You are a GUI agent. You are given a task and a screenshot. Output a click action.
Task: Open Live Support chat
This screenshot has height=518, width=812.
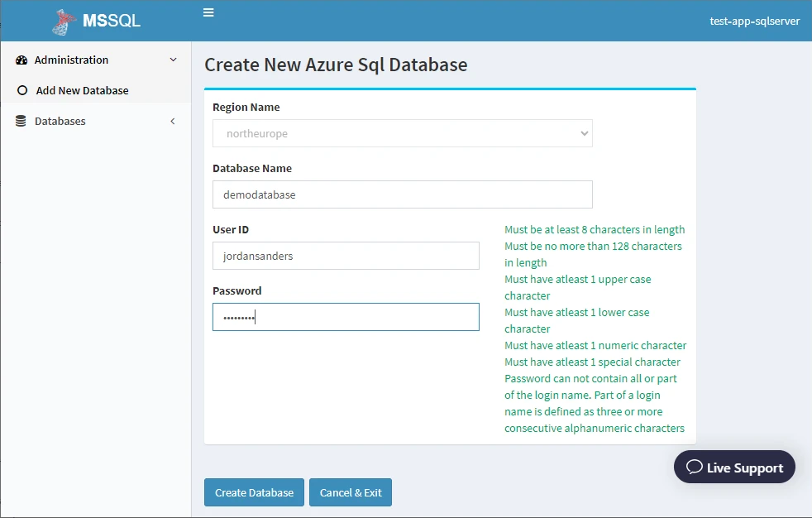(734, 467)
